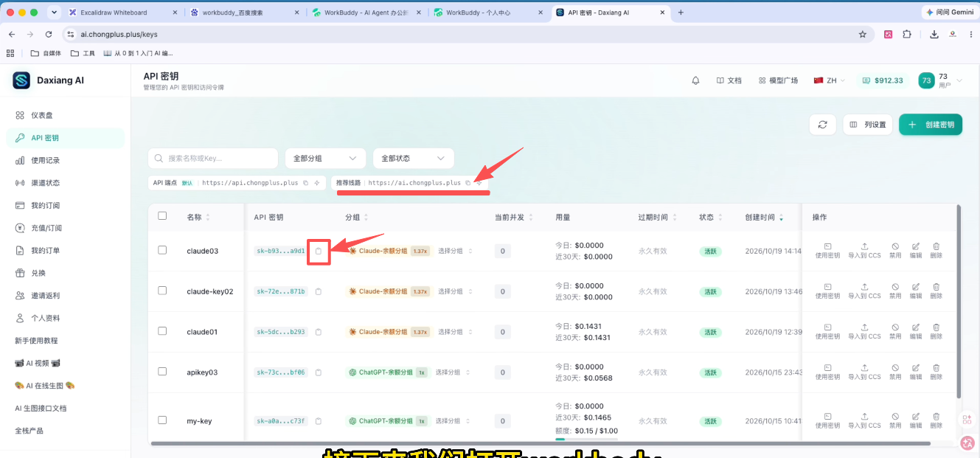Sort table by 创建时间 column
The height and width of the screenshot is (458, 980).
pos(764,218)
